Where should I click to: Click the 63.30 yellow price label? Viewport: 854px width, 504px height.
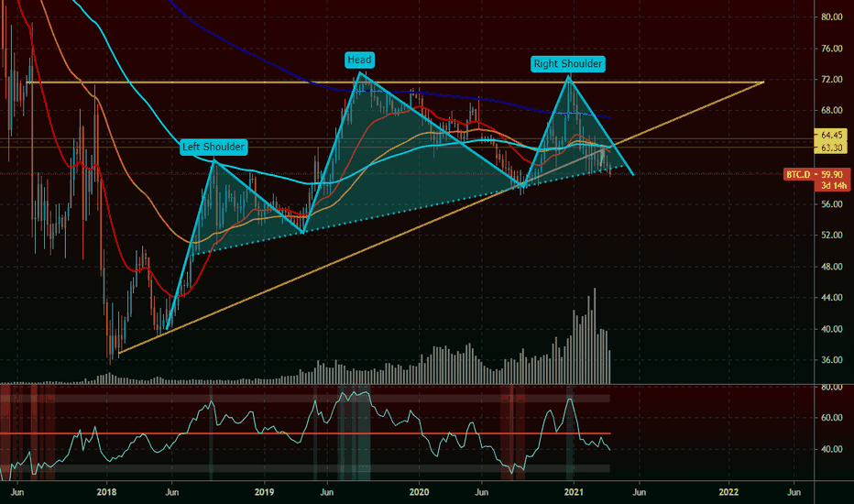pos(831,148)
